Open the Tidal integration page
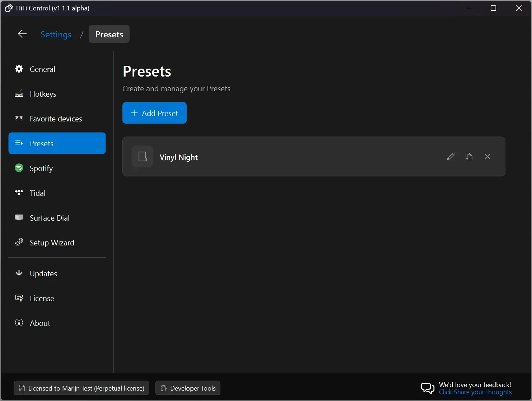The height and width of the screenshot is (401, 532). click(37, 193)
